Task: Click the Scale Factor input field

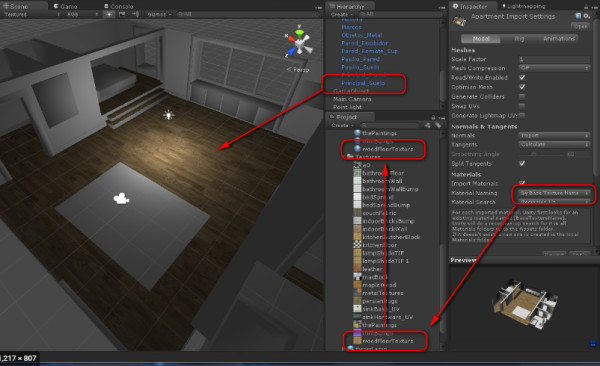Action: pyautogui.click(x=554, y=59)
